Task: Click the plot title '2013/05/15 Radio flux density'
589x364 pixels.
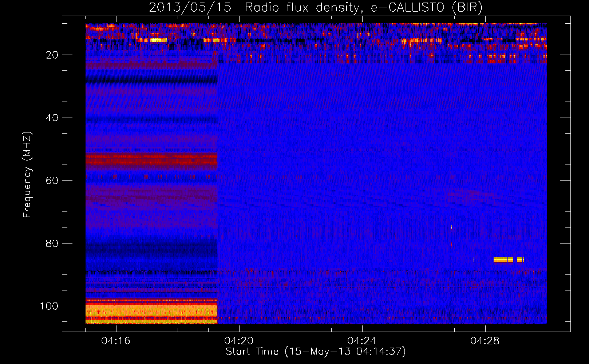Action: click(316, 8)
